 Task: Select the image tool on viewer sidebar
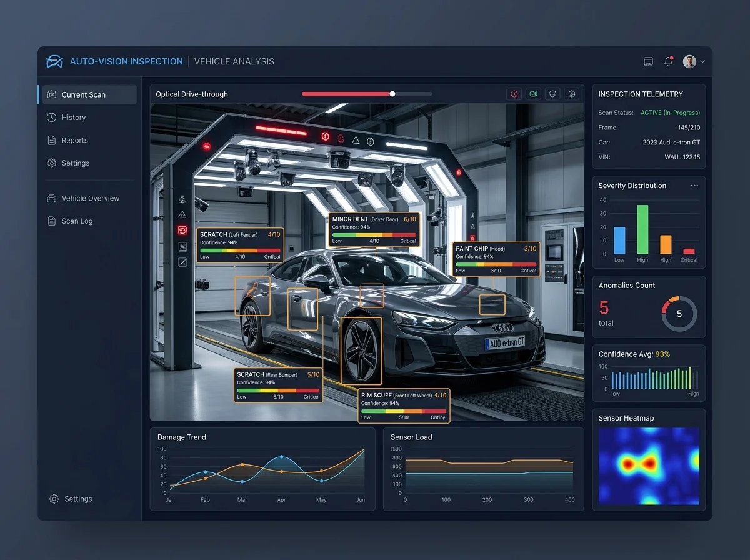[182, 247]
